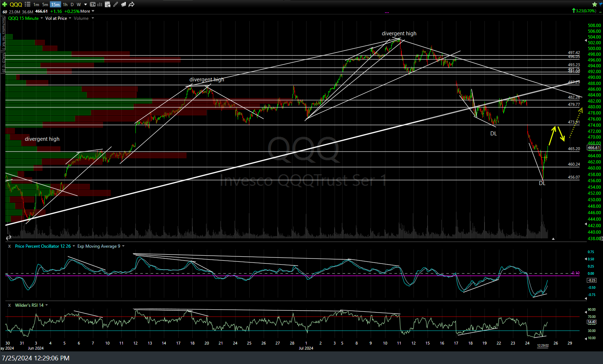Click the Jul 2024 date axis label
603x364 pixels.
pos(306,348)
